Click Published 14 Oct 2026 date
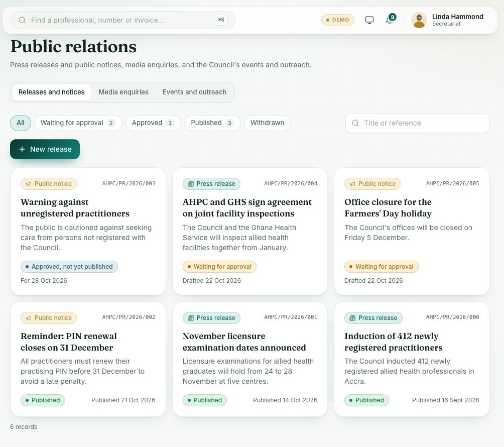Screen dimensions: 504x447 click(285, 400)
